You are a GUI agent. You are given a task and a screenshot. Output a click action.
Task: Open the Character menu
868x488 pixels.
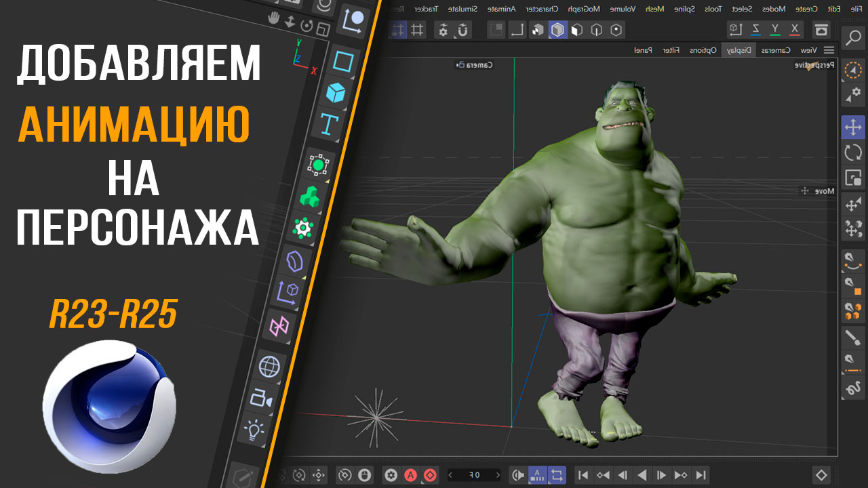pyautogui.click(x=543, y=9)
